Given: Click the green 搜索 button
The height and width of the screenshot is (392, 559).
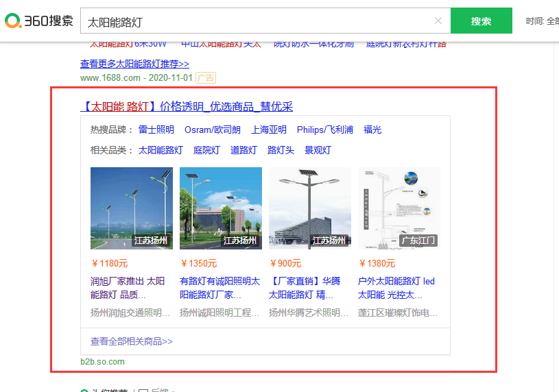Looking at the screenshot, I should [481, 21].
